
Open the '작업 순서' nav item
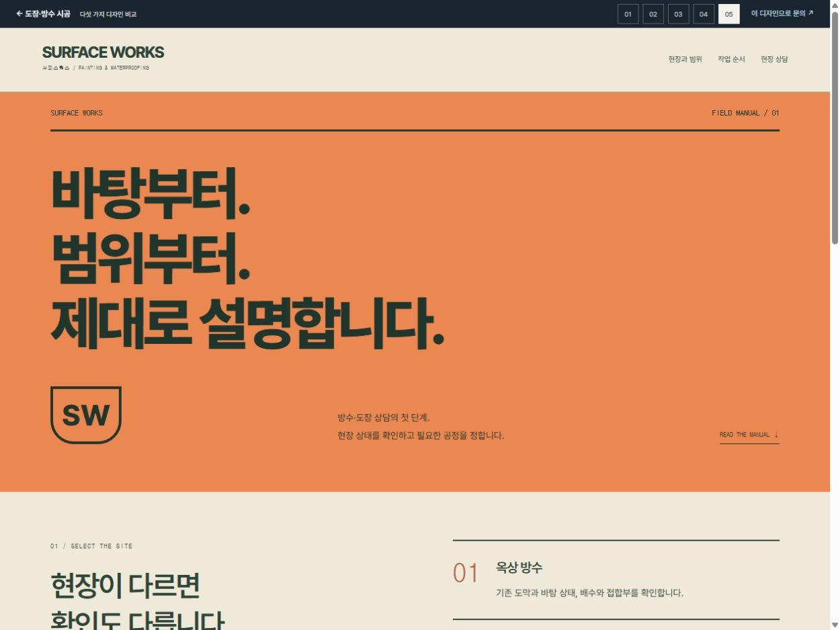pos(731,59)
